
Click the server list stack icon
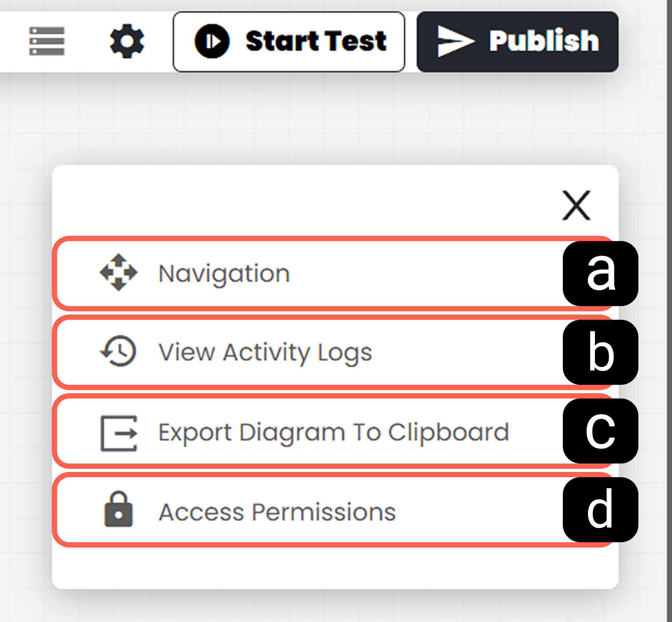[47, 41]
